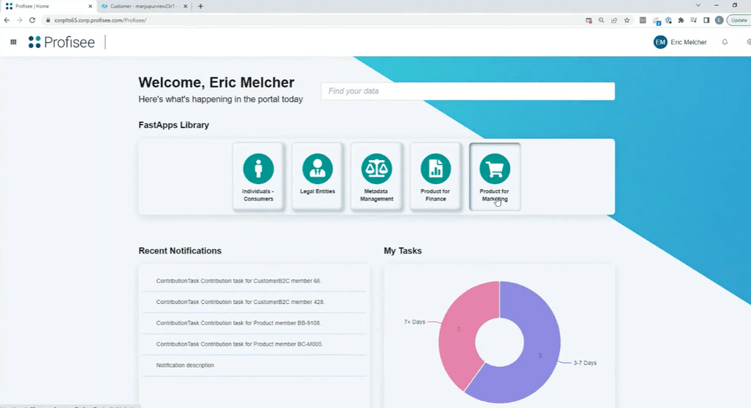The image size is (751, 408).
Task: Open the Chrome profile avatar
Action: (719, 20)
